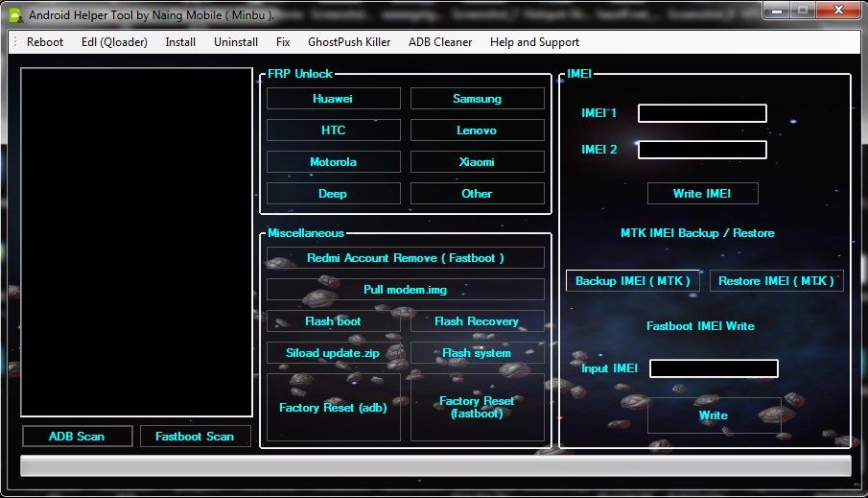The image size is (868, 498).
Task: Start Factory Reset (adb)
Action: (333, 408)
